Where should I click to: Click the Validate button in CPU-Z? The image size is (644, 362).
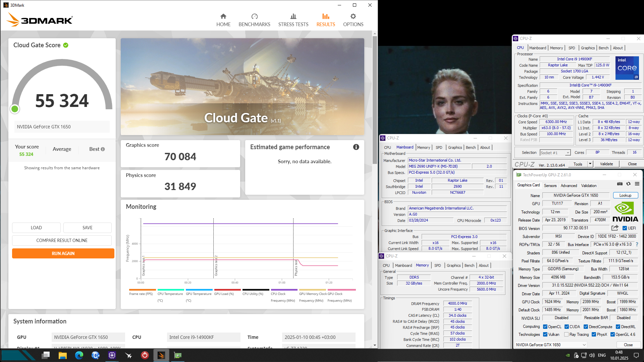606,164
